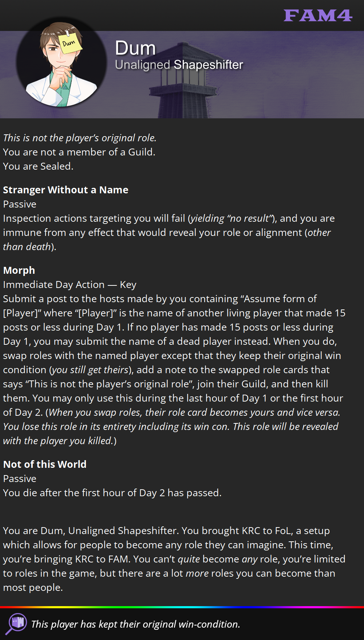Image resolution: width=364 pixels, height=640 pixels.
Task: Click the Unaligned Shapeshifter role subtitle
Action: click(x=179, y=65)
